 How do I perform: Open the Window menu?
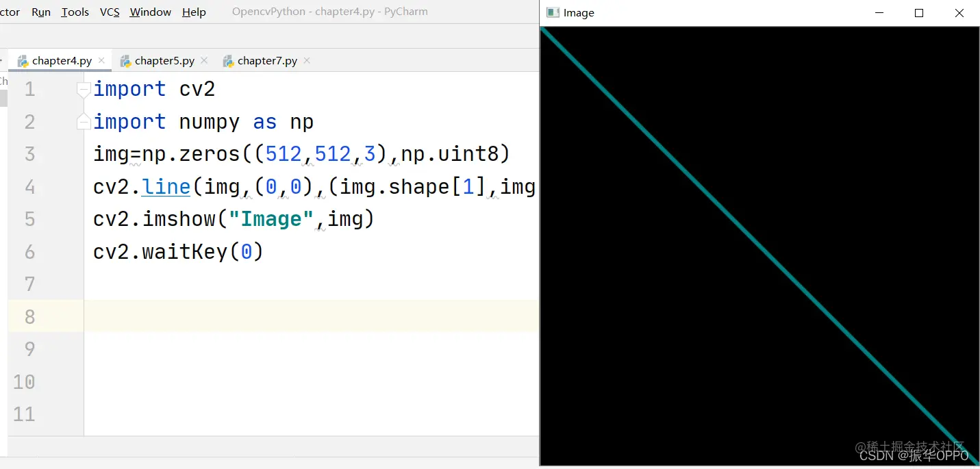[x=151, y=12]
